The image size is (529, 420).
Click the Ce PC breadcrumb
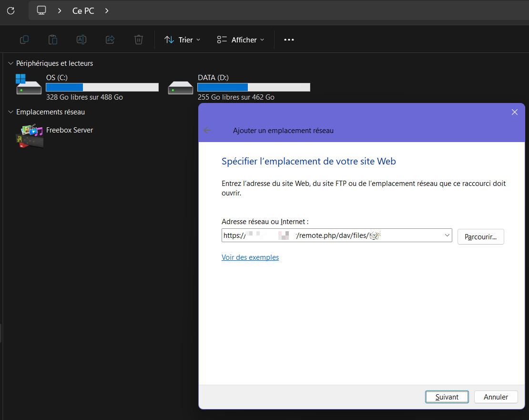[83, 10]
